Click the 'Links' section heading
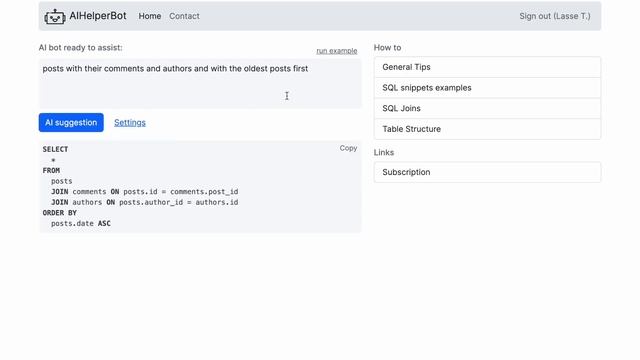 click(384, 152)
